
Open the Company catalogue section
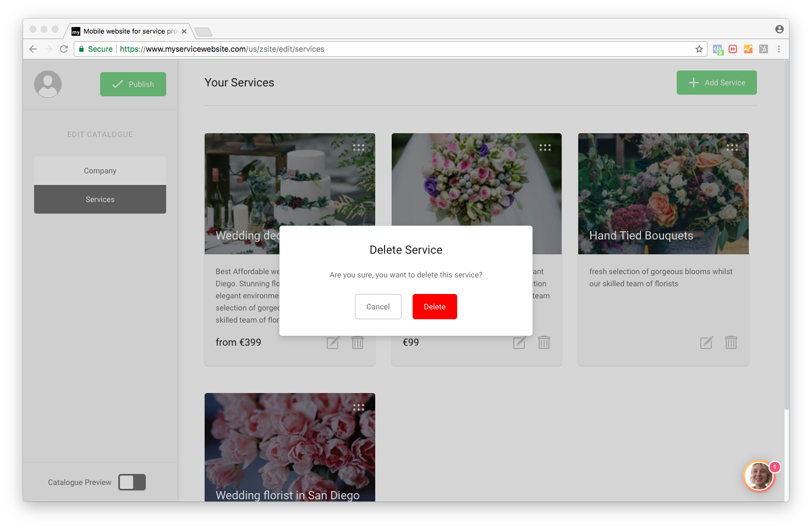100,171
